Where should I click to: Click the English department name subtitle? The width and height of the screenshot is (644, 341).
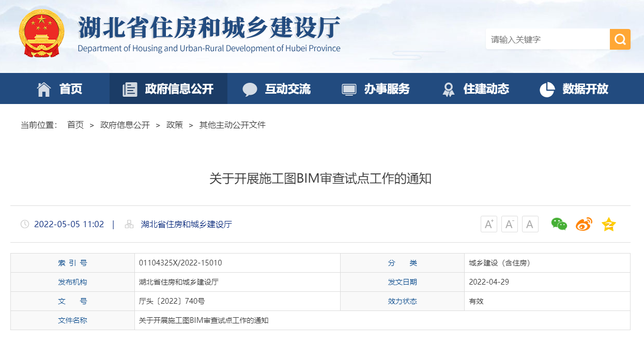pyautogui.click(x=209, y=49)
